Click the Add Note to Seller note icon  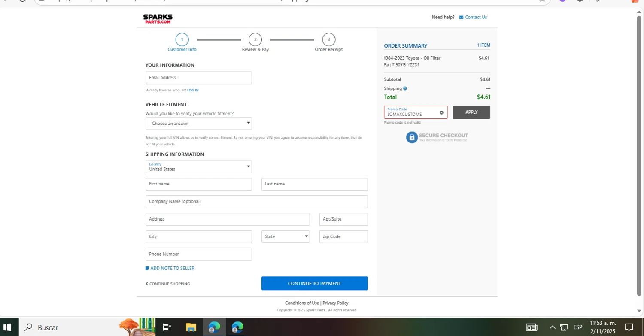(147, 268)
